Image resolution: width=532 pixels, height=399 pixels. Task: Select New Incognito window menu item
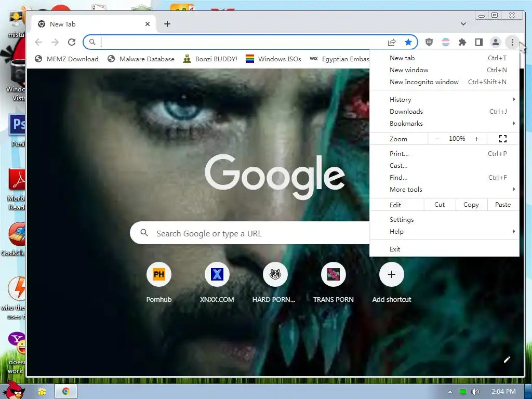coord(445,82)
